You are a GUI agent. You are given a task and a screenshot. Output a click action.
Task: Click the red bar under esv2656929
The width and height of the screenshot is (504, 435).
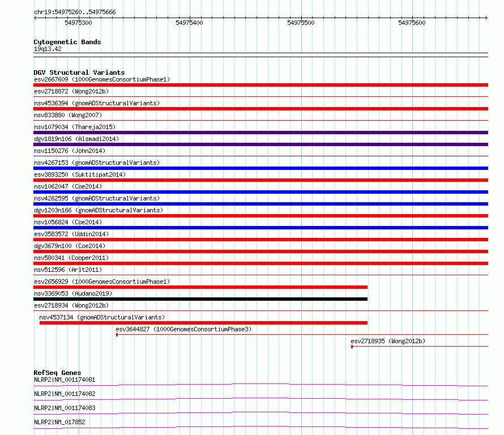click(200, 287)
